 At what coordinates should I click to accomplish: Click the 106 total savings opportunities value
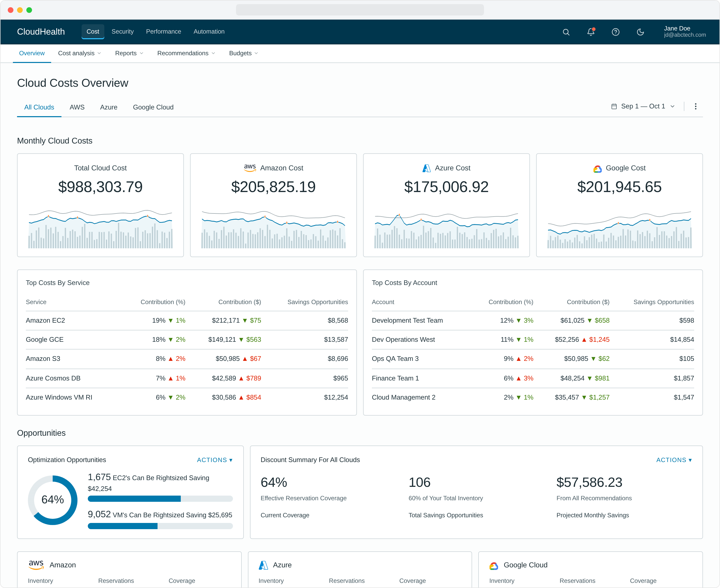419,482
